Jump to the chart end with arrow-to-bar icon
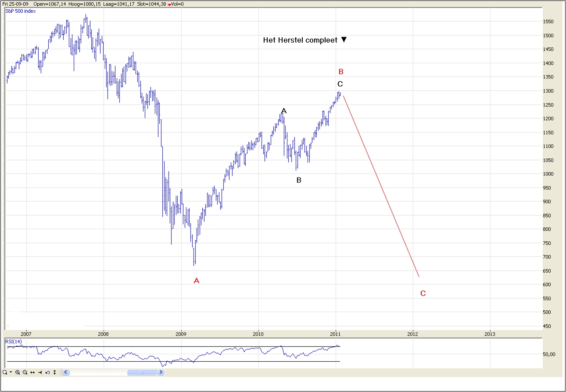 pyautogui.click(x=40, y=372)
